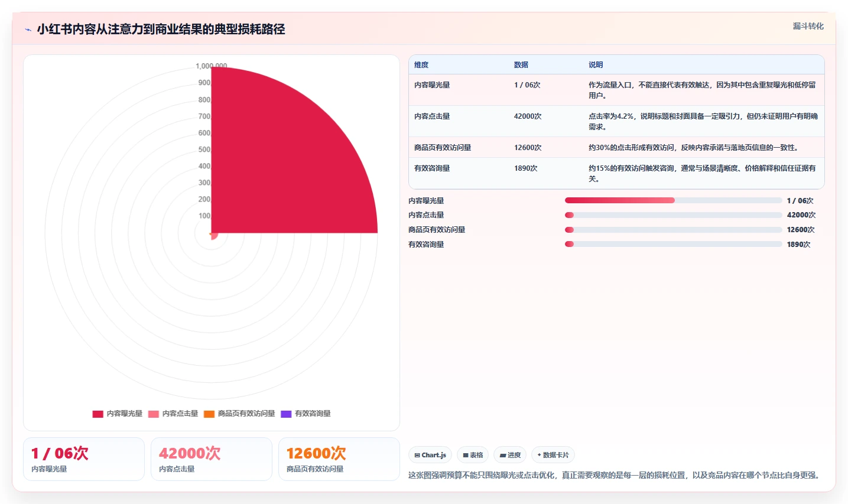Click the footer note starting 这张图强调预算
The height and width of the screenshot is (504, 848).
(x=615, y=475)
